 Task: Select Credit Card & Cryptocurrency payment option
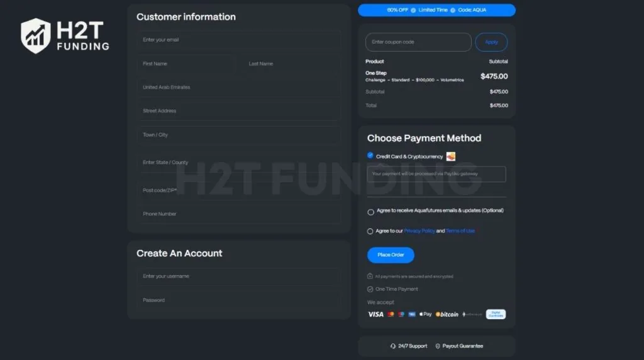pyautogui.click(x=370, y=155)
